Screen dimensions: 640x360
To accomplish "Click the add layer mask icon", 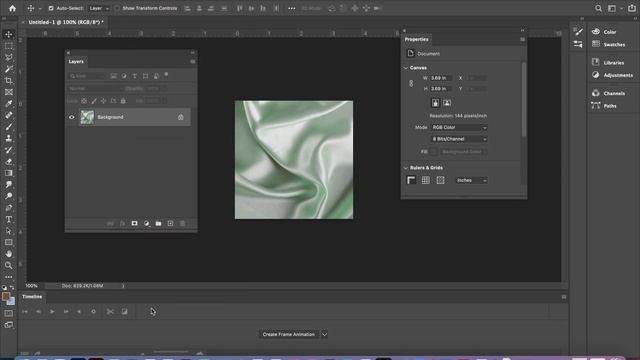I will click(x=134, y=224).
